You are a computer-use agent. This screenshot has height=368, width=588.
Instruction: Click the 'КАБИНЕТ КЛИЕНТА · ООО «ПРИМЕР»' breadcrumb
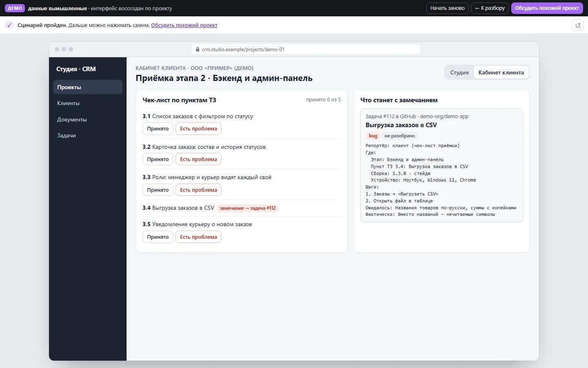(x=194, y=68)
